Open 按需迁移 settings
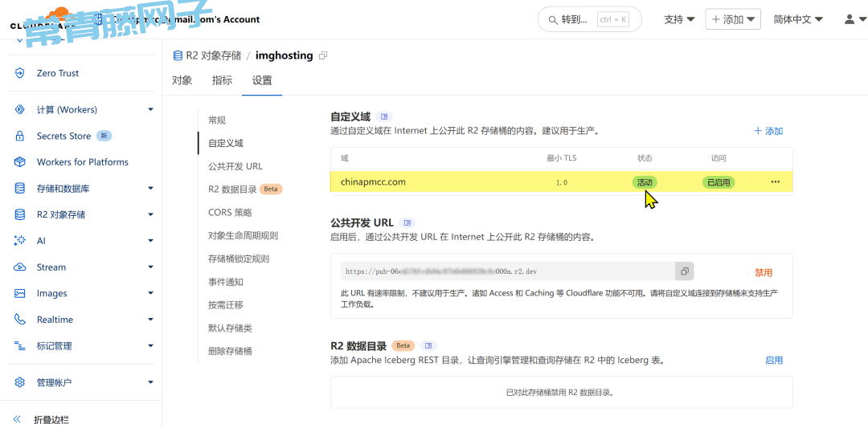Viewport: 868px width, 428px height. 226,304
